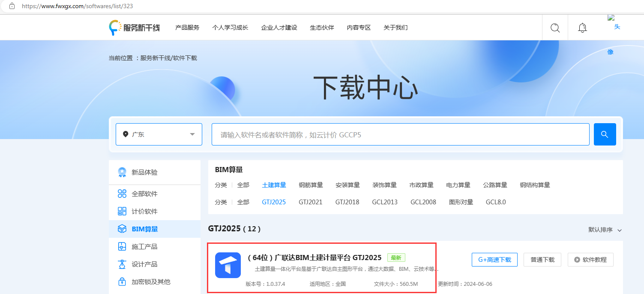
Task: Open 全部软件 in sidebar
Action: tap(155, 194)
